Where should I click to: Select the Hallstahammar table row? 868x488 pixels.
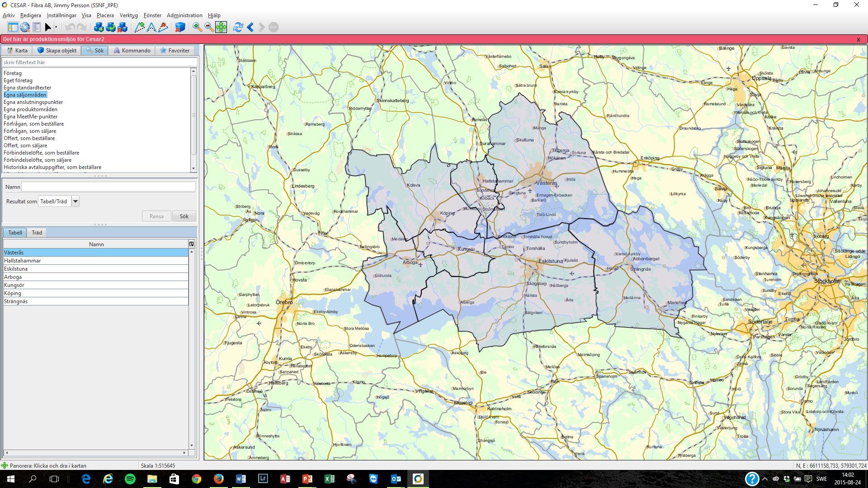tap(96, 261)
